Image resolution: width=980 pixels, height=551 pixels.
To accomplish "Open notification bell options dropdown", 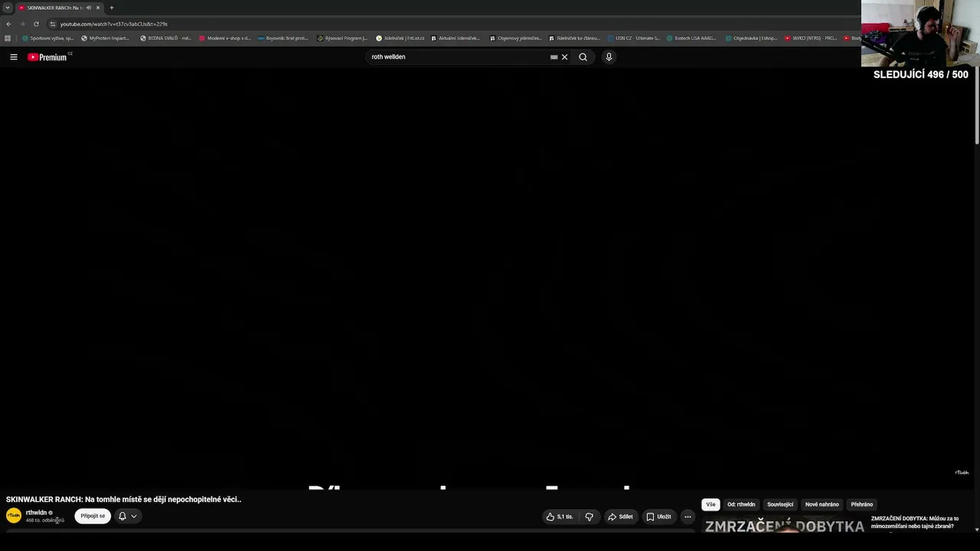I will click(128, 516).
